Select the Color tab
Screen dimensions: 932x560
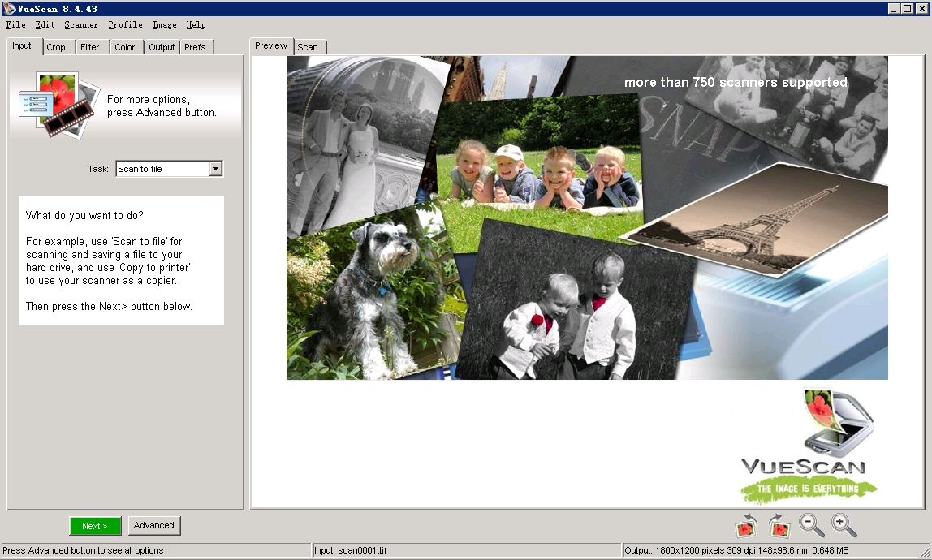125,47
